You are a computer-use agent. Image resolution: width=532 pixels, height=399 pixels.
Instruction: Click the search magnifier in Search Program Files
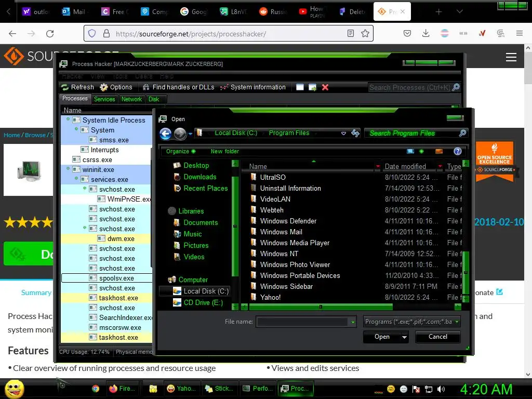click(x=462, y=133)
